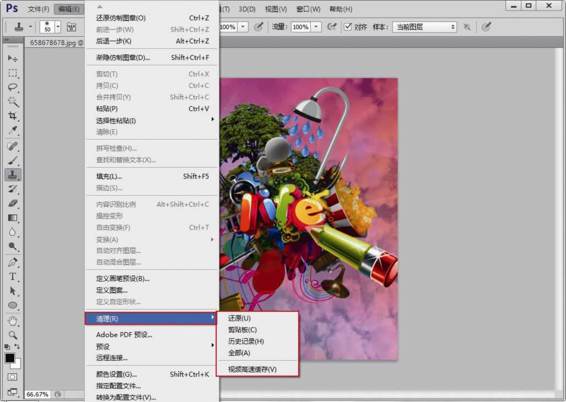The width and height of the screenshot is (566, 402).
Task: Select the Zoom tool
Action: click(13, 335)
